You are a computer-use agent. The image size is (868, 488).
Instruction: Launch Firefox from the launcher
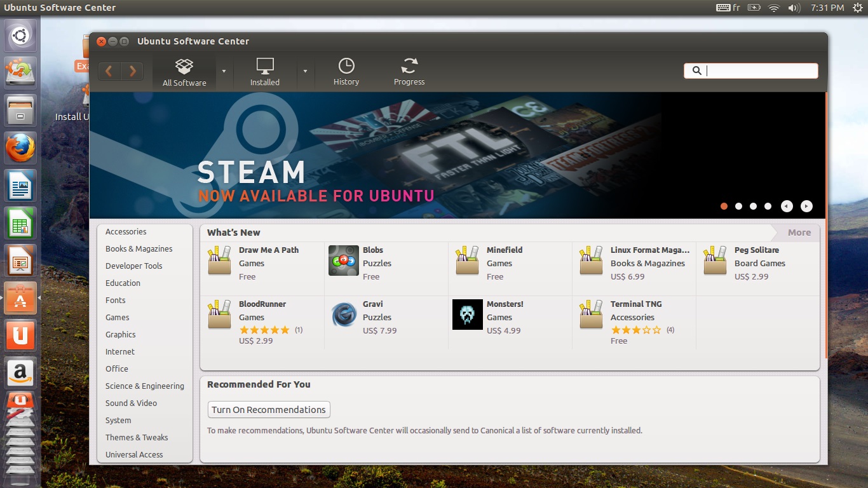[20, 148]
